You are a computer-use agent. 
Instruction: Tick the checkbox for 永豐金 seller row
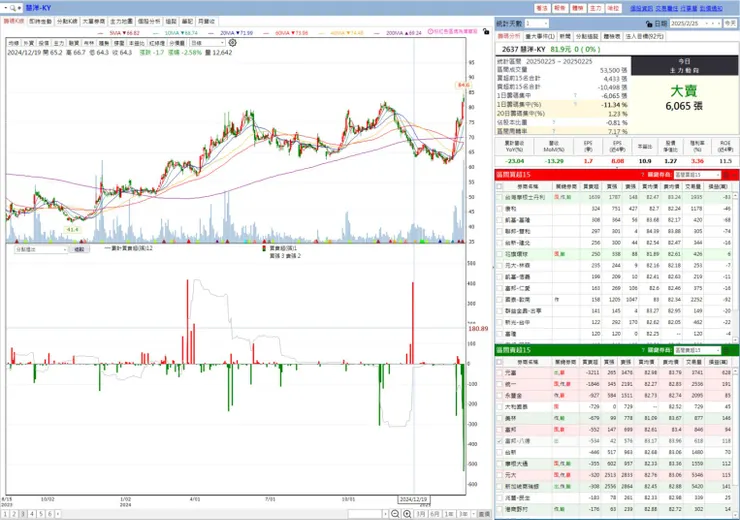click(x=500, y=395)
